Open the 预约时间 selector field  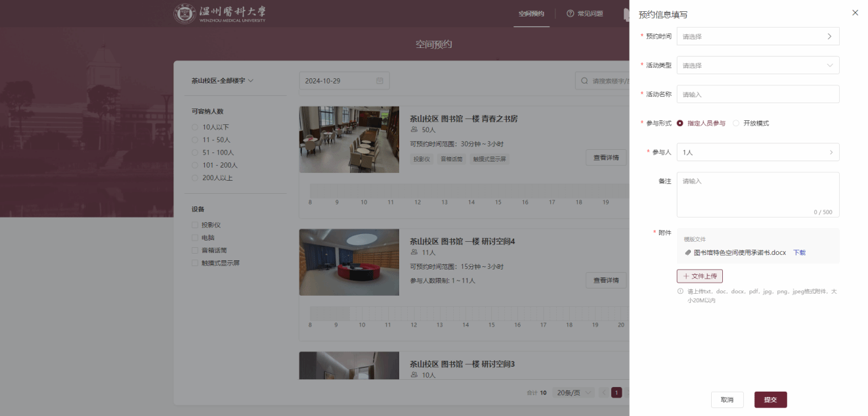click(x=758, y=37)
